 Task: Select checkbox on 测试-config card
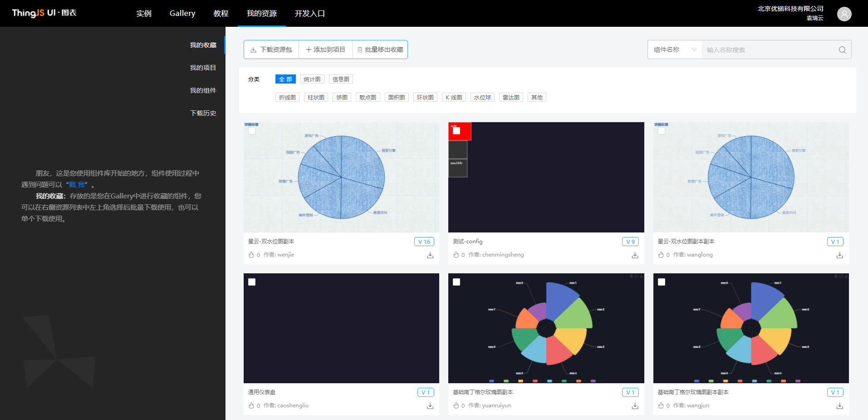[x=456, y=131]
